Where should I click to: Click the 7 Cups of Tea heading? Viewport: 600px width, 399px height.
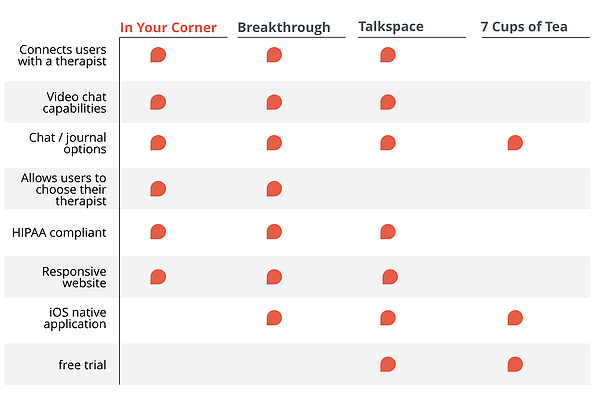coord(524,26)
